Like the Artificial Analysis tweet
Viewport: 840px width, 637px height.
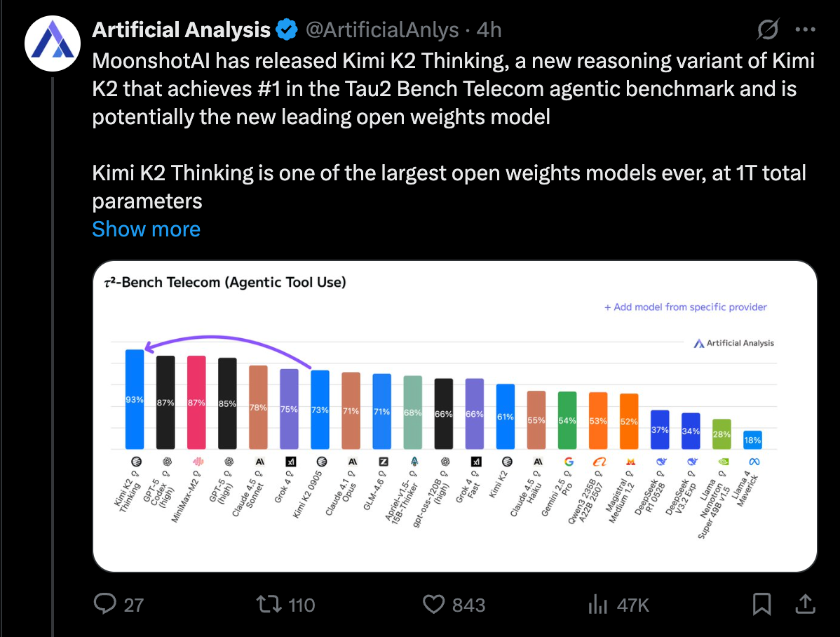pos(434,604)
